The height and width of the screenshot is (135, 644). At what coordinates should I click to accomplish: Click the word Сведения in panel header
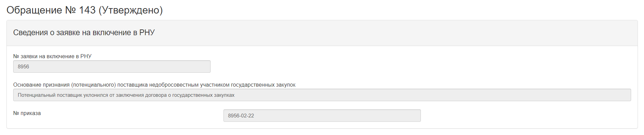tap(30, 32)
